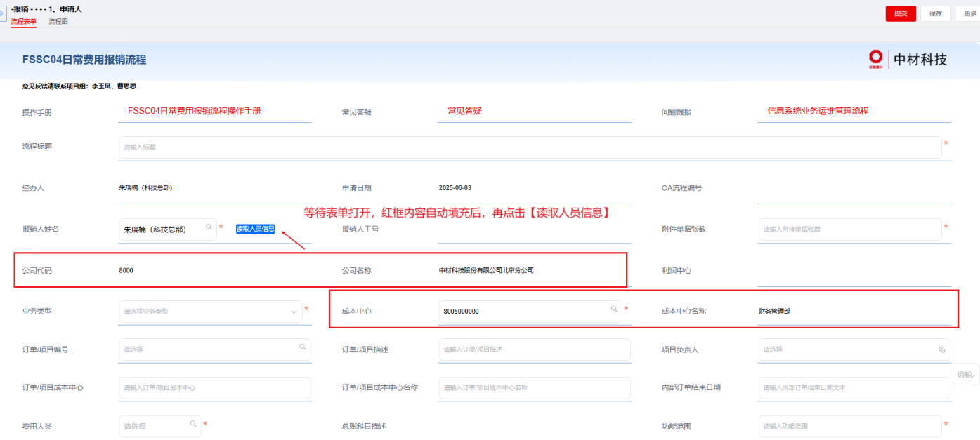
Task: Click the search icon in 成本中心 field
Action: pos(614,309)
